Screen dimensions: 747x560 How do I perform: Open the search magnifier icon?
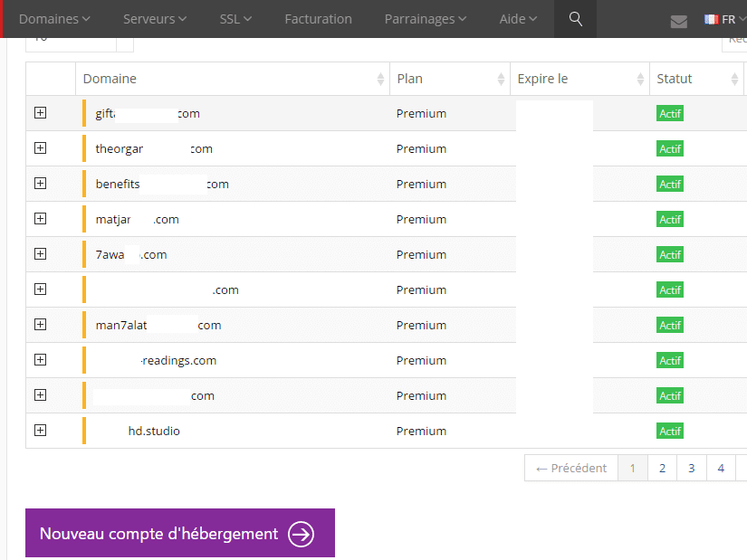point(575,18)
